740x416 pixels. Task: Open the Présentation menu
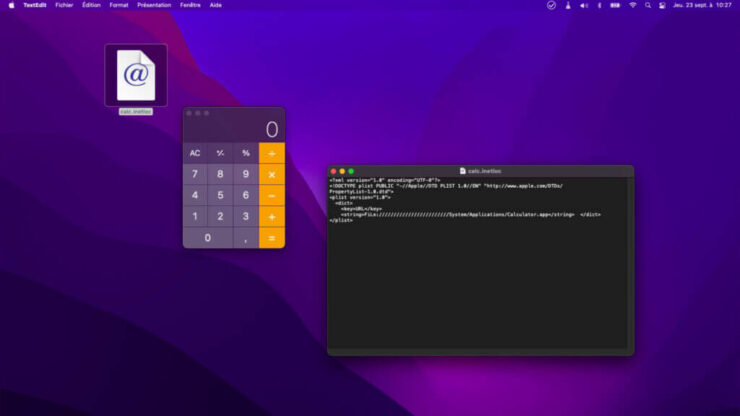[154, 5]
